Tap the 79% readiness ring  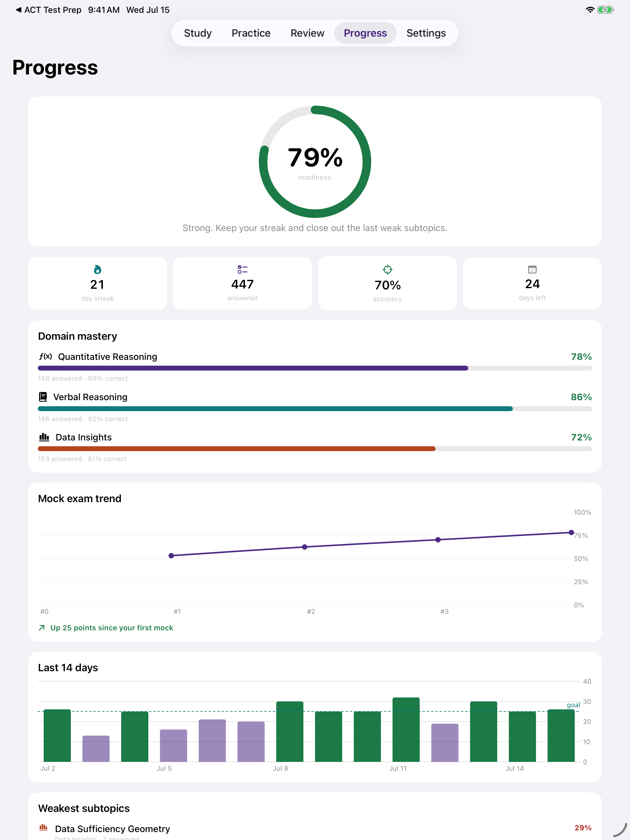pos(315,162)
